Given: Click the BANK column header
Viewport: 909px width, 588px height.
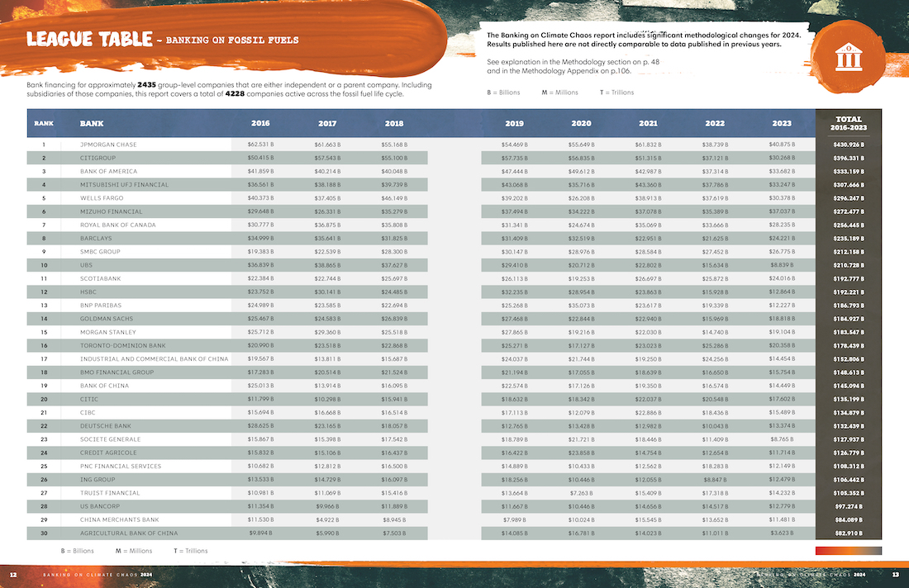Looking at the screenshot, I should click(x=92, y=123).
